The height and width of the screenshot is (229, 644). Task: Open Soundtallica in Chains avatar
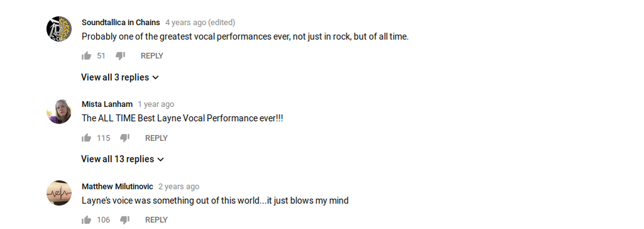point(58,29)
